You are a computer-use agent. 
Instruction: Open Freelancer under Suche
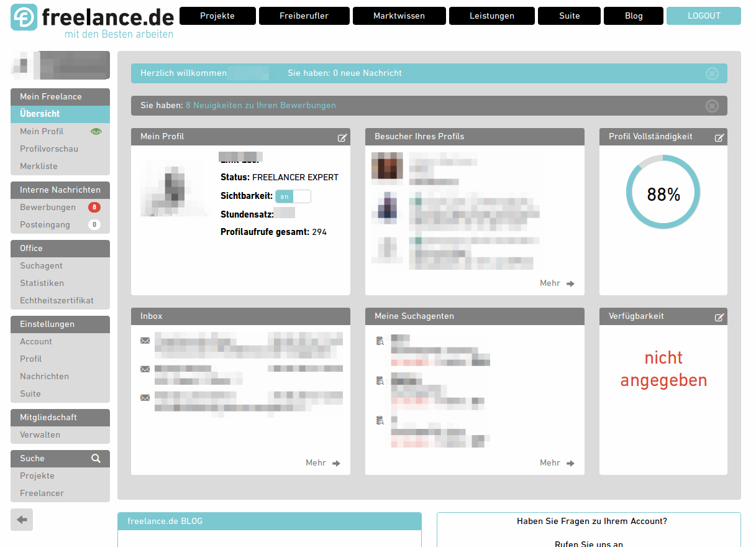tap(42, 493)
